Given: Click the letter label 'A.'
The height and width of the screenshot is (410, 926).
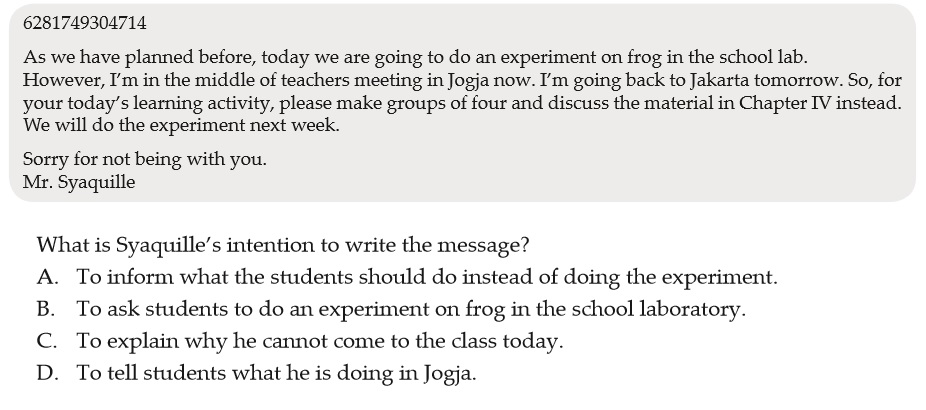Looking at the screenshot, I should coord(47,277).
